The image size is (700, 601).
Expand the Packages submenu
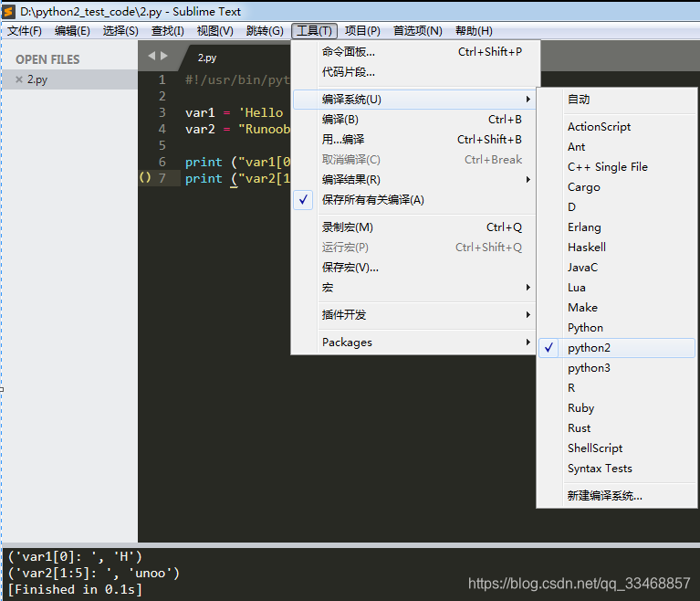tap(414, 342)
